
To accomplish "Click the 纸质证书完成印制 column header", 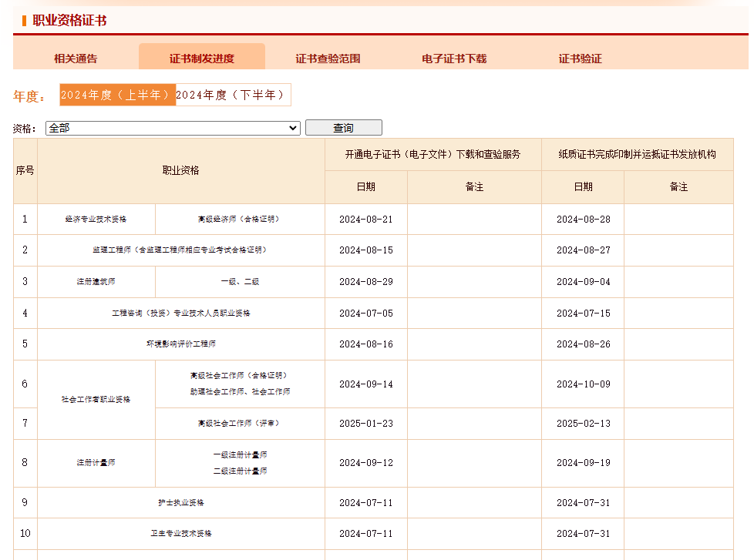I will pos(637,154).
